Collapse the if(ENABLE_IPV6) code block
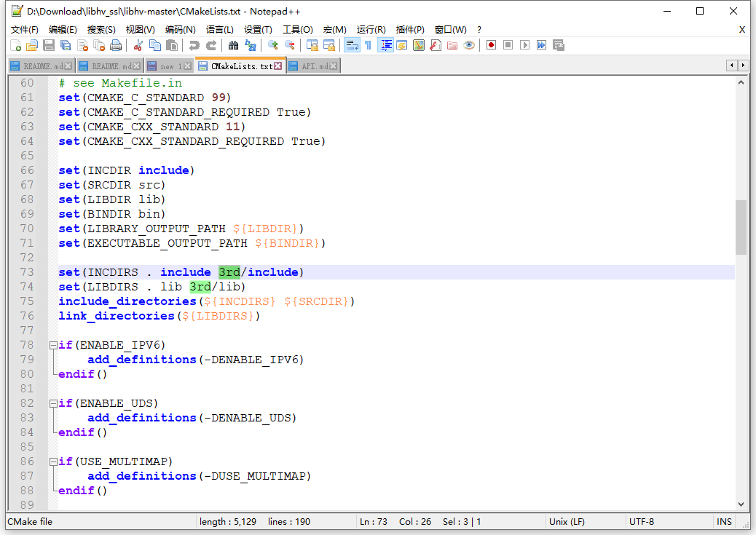The height and width of the screenshot is (535, 756). click(55, 345)
